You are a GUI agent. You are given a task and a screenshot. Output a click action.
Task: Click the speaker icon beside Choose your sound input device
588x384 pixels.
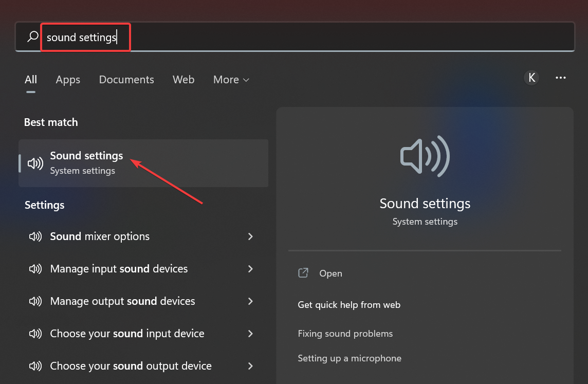coord(35,334)
